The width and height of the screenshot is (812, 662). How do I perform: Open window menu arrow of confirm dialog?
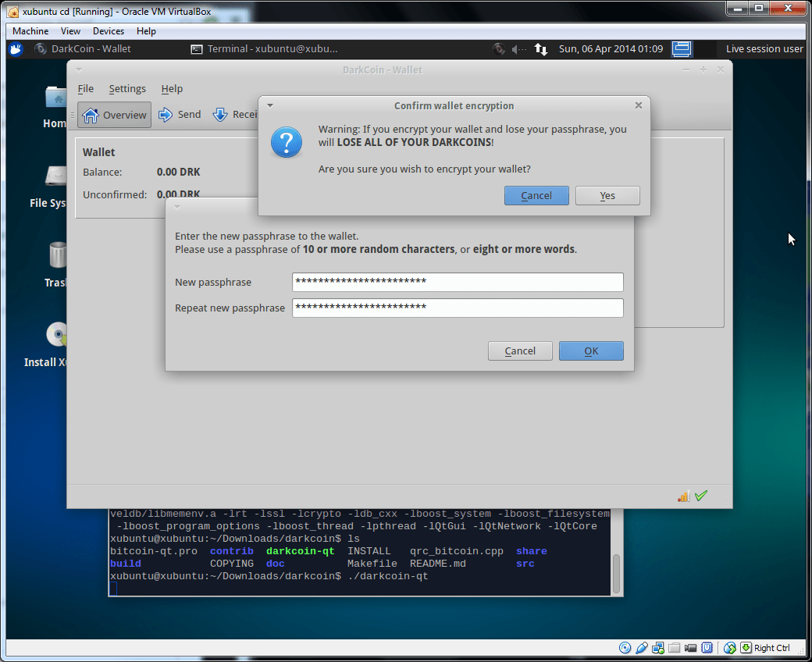(x=270, y=105)
